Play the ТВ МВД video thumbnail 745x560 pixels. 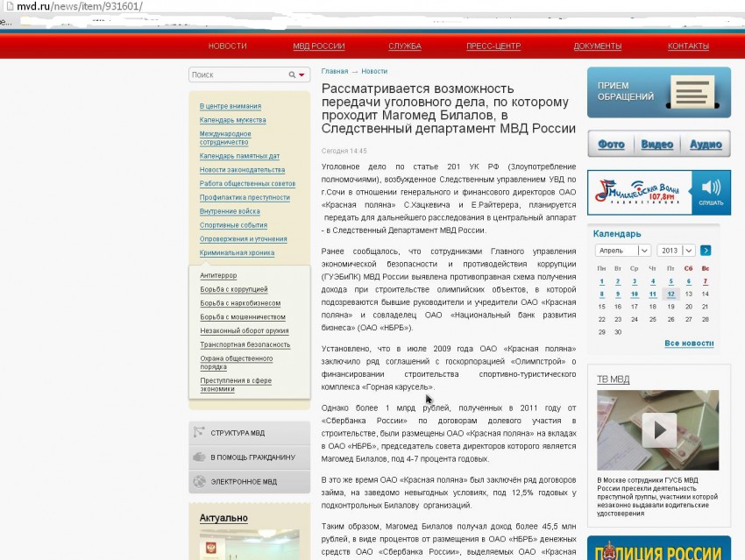[657, 429]
